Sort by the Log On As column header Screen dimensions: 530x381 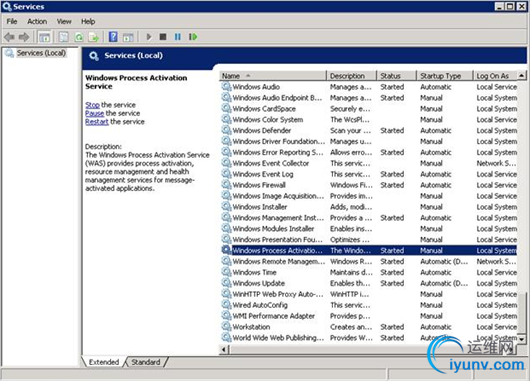pyautogui.click(x=495, y=76)
